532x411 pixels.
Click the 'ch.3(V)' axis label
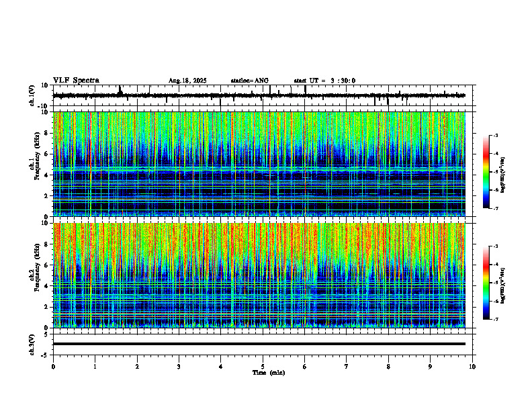coord(32,345)
